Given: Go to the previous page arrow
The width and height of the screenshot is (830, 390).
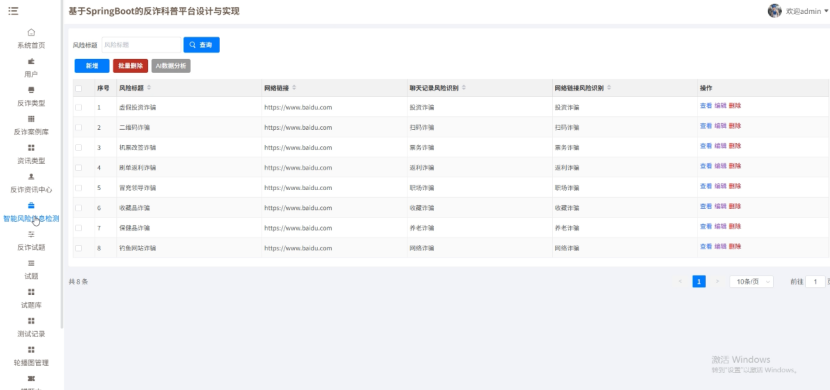Looking at the screenshot, I should point(680,282).
